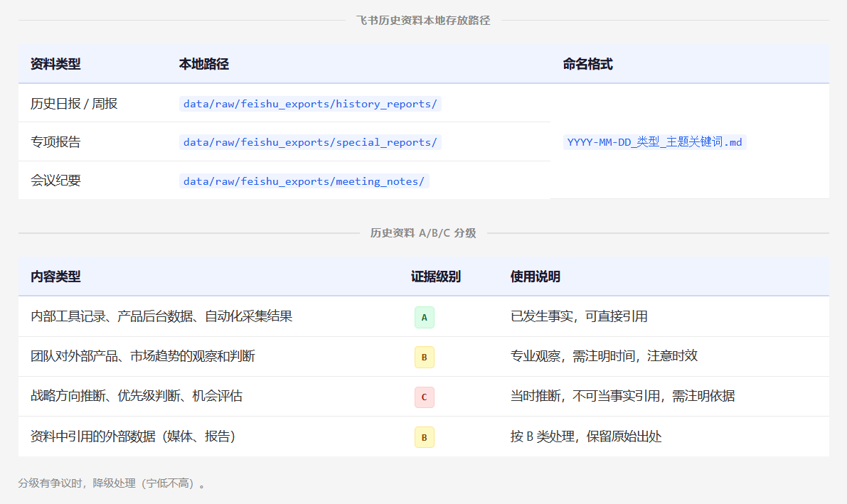Select the 历史日报 / 周报 row label
The height and width of the screenshot is (504, 847).
(74, 104)
